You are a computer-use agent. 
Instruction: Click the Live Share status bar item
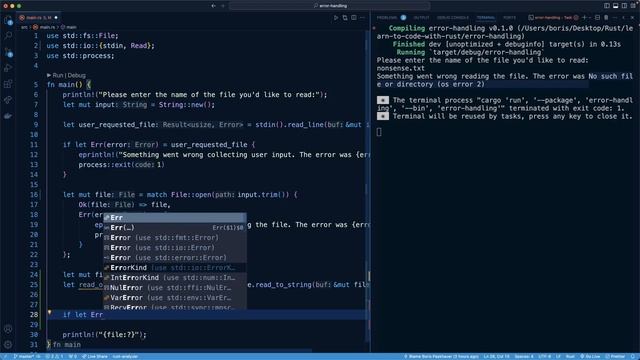[95, 356]
